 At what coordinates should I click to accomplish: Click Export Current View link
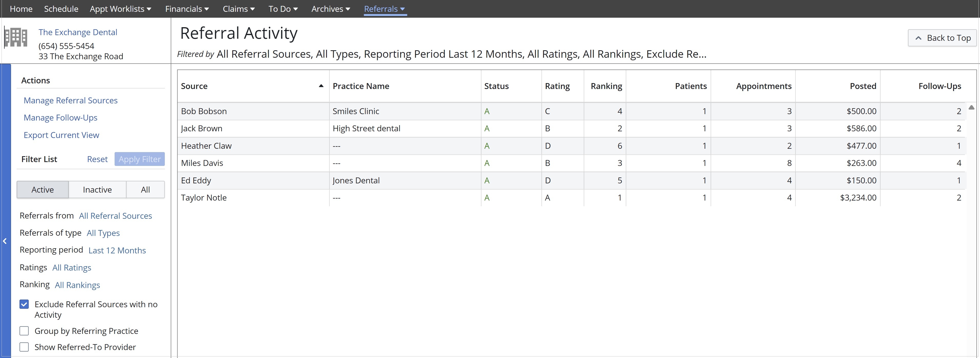click(61, 135)
